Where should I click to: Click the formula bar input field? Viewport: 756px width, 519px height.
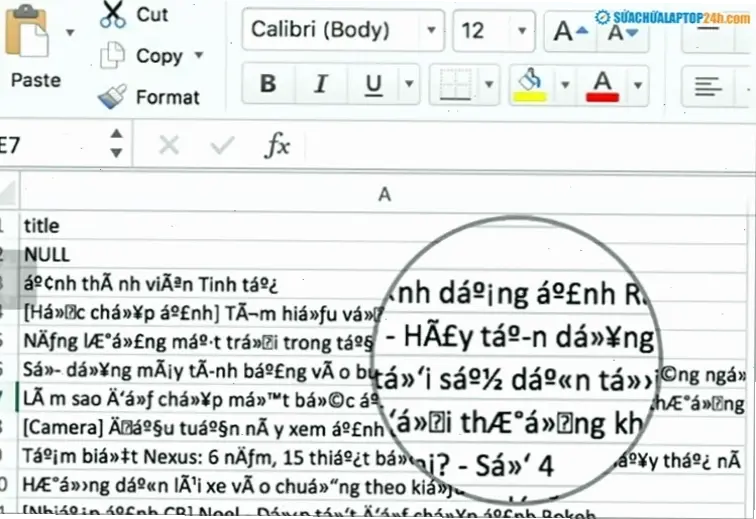click(529, 145)
